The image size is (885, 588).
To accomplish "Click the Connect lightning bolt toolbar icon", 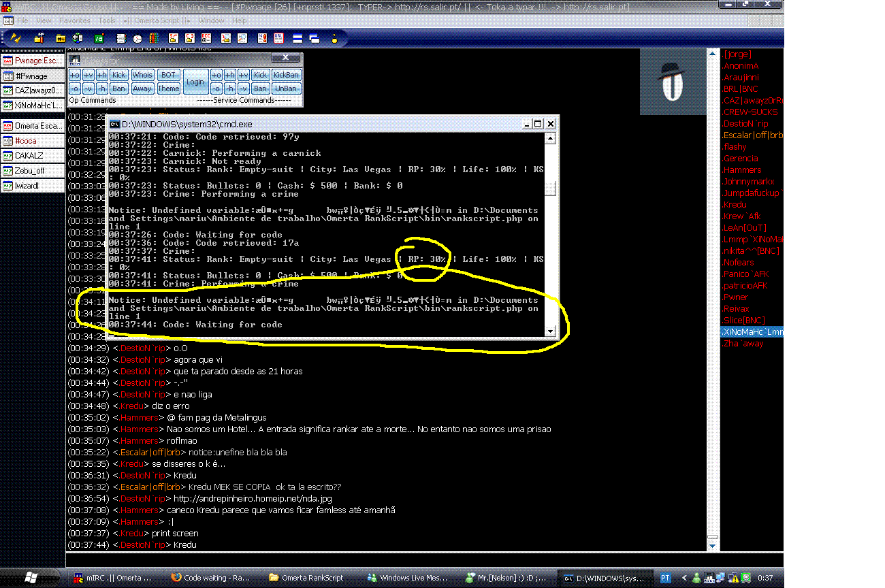I will point(15,38).
